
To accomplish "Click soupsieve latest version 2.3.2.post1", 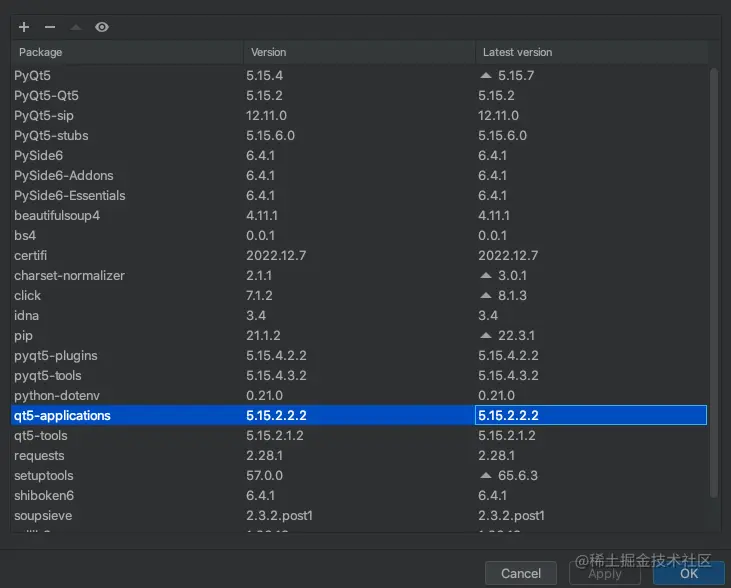I will [511, 516].
